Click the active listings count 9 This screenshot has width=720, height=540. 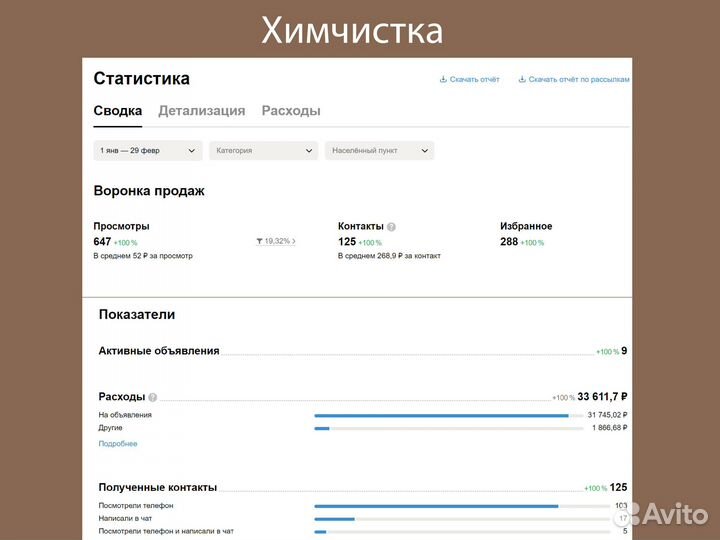[624, 351]
